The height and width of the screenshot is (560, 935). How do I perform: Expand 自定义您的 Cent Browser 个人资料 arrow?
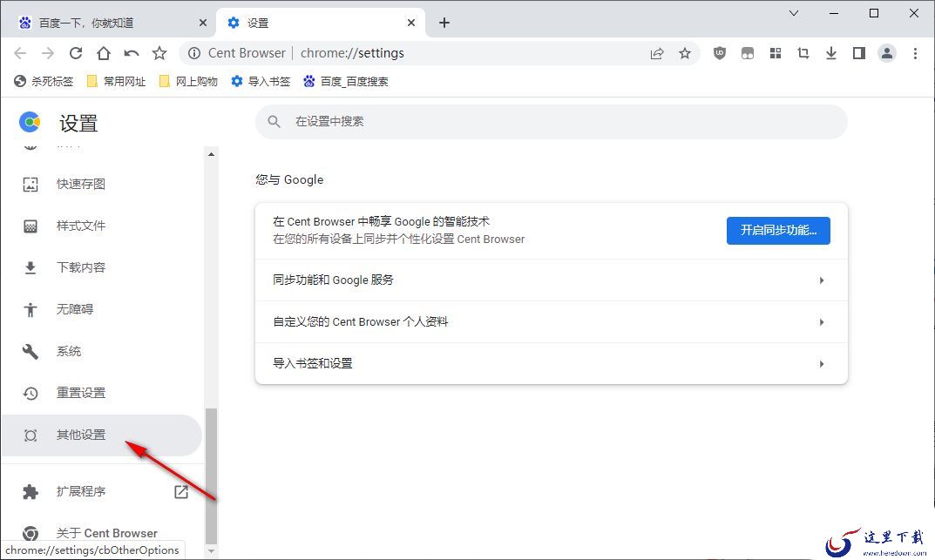[822, 322]
